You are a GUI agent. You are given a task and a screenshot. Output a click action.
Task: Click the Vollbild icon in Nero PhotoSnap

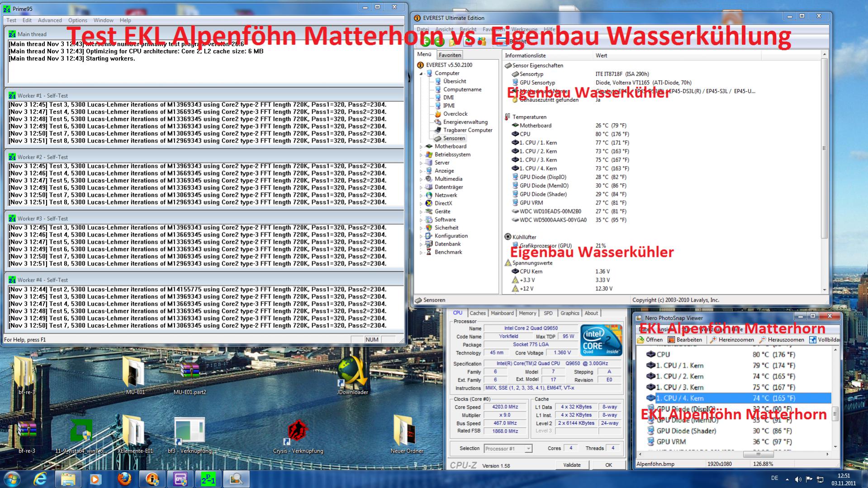coord(812,340)
